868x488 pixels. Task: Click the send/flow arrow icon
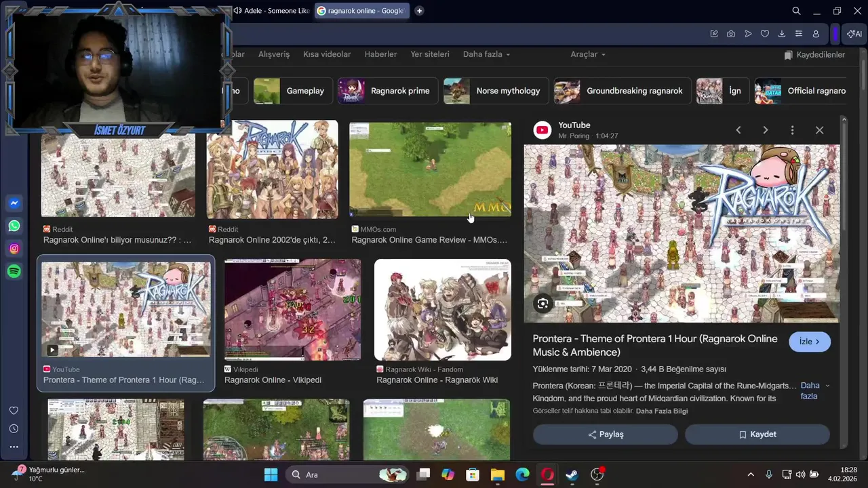click(748, 34)
